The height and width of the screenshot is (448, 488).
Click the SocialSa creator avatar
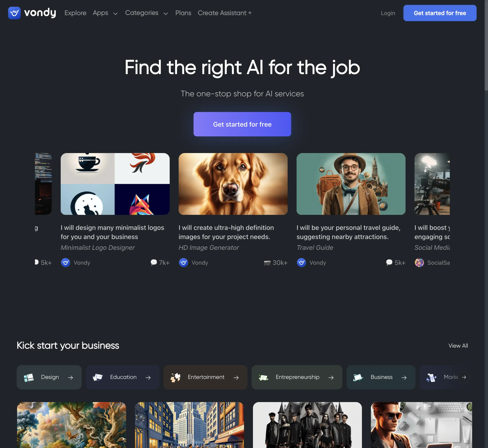tap(419, 263)
